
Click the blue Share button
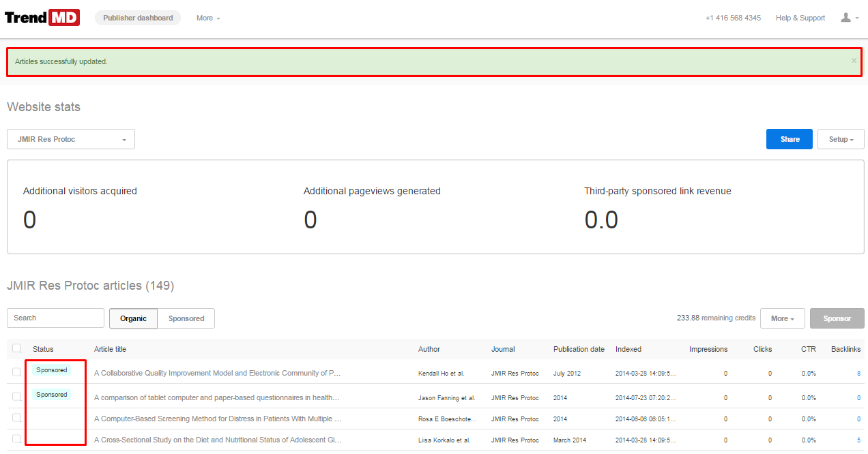(x=790, y=139)
